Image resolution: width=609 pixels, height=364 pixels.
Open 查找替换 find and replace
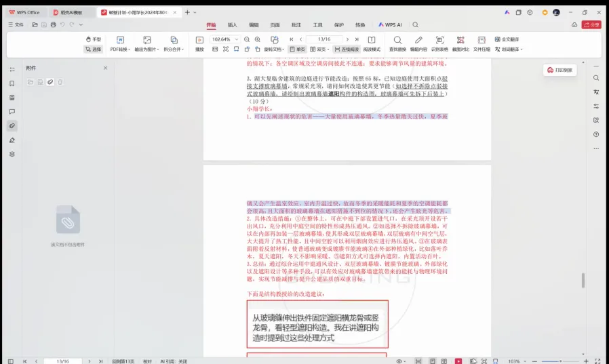click(x=397, y=44)
